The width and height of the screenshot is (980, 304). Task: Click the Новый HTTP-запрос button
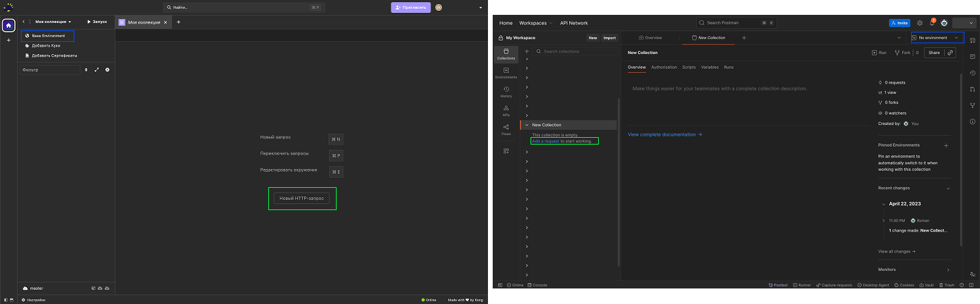[x=302, y=198]
